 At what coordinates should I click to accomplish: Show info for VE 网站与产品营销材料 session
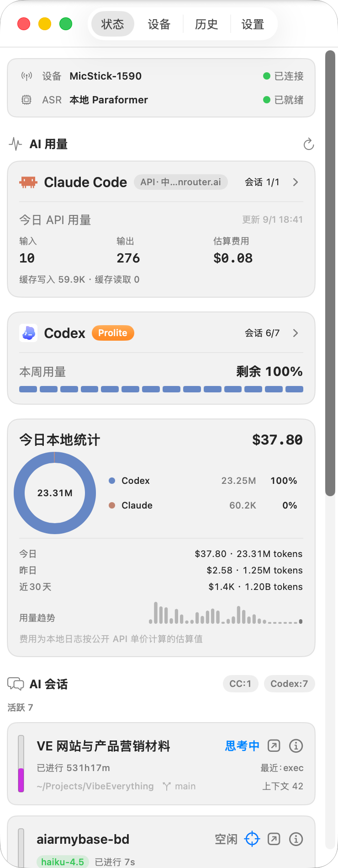tap(296, 746)
